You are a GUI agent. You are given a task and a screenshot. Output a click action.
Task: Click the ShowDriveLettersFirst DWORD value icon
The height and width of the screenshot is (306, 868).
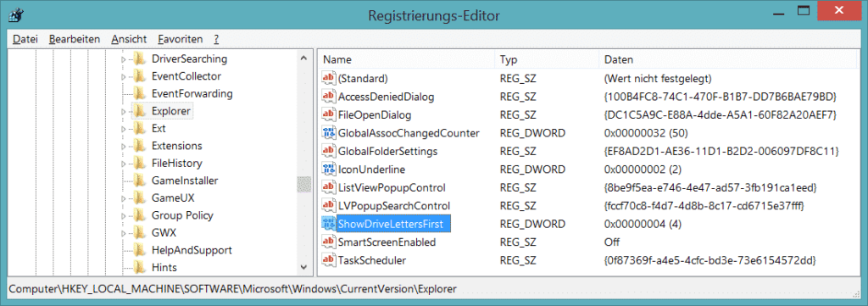click(329, 224)
